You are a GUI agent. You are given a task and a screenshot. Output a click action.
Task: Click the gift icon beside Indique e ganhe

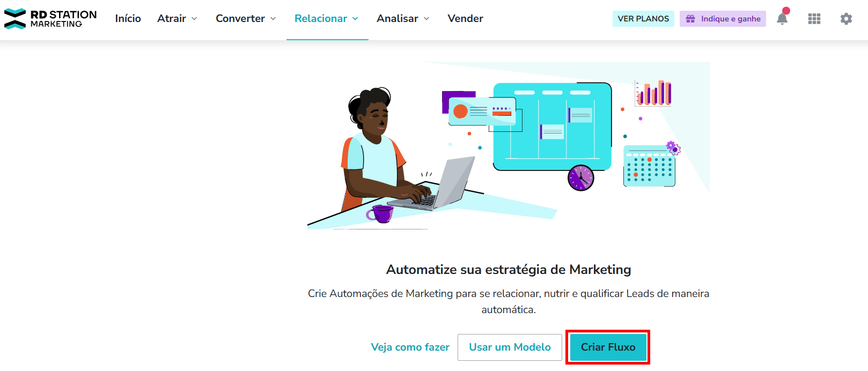690,19
